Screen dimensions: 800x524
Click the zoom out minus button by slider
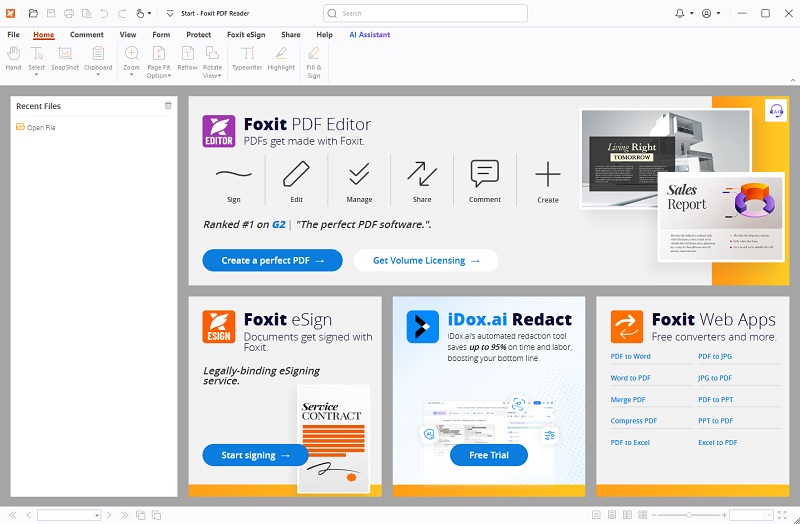(655, 515)
